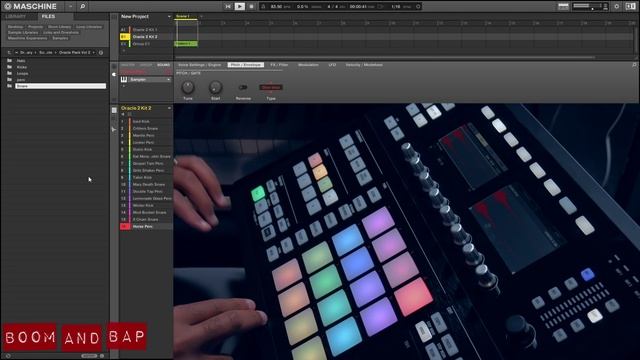Click the Stop/Record square transport button

coord(251,6)
